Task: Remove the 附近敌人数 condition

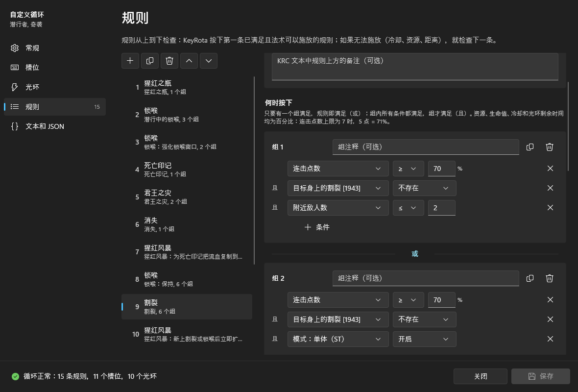Action: click(x=550, y=208)
